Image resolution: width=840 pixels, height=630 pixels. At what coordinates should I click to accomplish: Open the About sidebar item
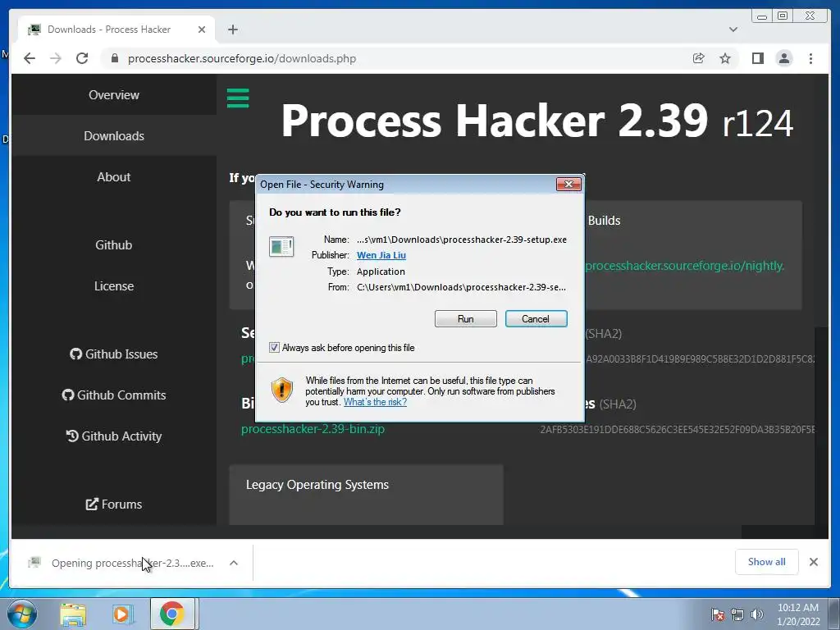[113, 177]
